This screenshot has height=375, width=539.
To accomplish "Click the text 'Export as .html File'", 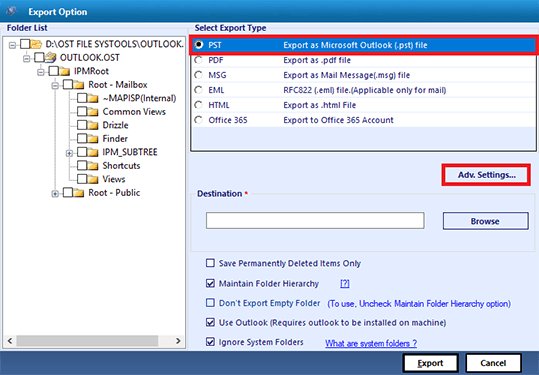I will tap(320, 105).
